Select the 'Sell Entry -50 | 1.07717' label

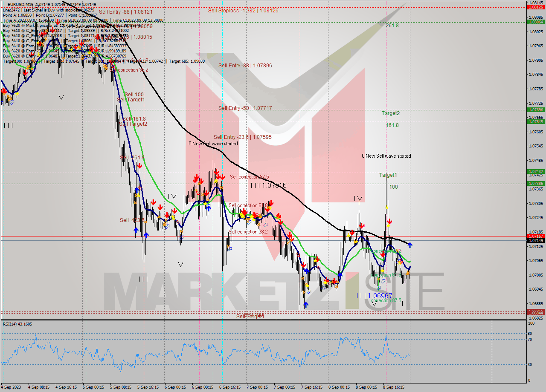click(x=245, y=108)
